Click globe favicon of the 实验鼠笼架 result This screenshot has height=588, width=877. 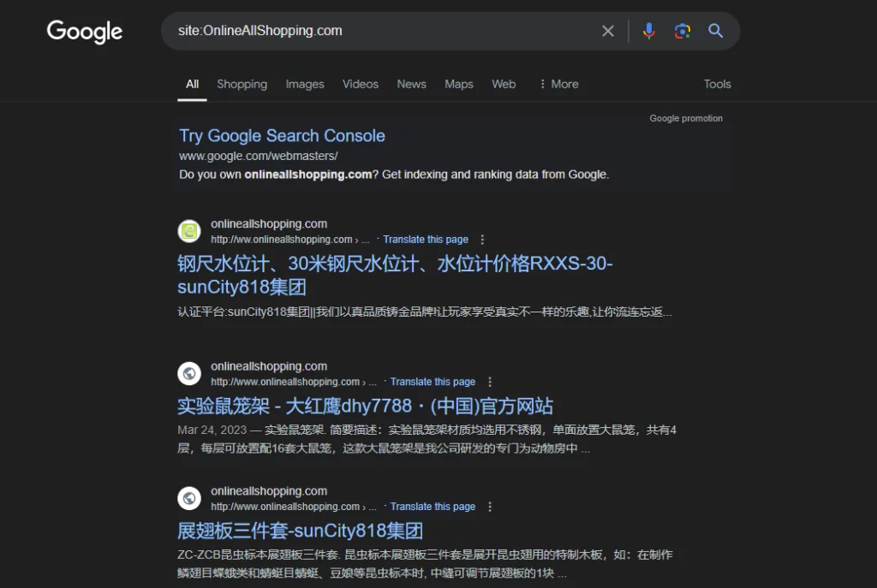[189, 373]
